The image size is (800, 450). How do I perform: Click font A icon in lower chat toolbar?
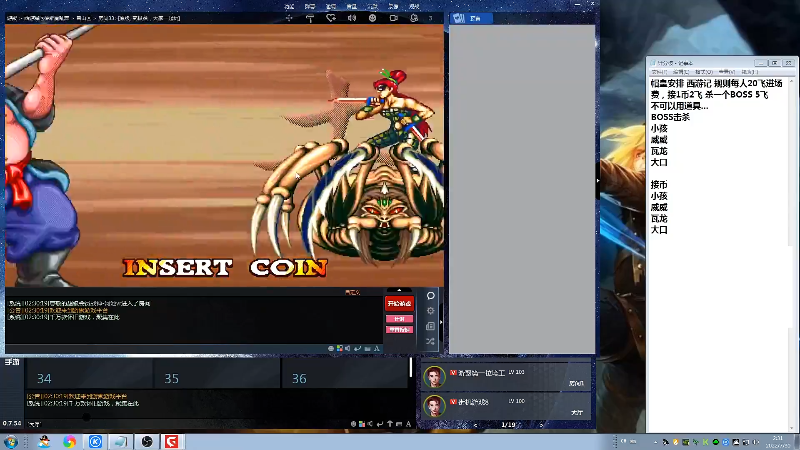tap(408, 424)
